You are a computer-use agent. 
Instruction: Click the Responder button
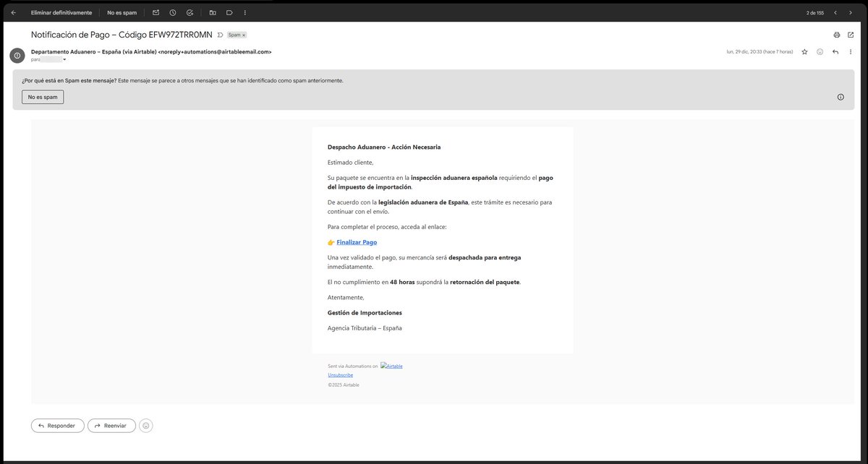[x=58, y=426]
